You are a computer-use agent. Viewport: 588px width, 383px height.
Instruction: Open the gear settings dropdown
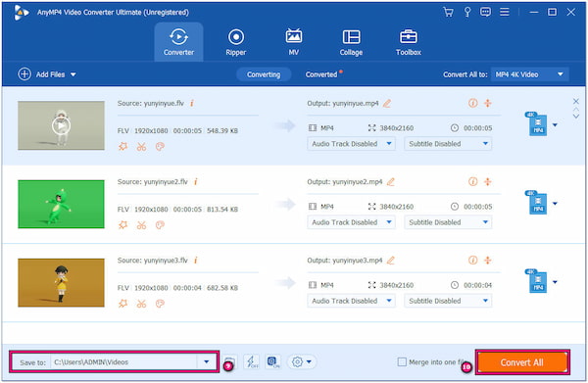tap(302, 362)
